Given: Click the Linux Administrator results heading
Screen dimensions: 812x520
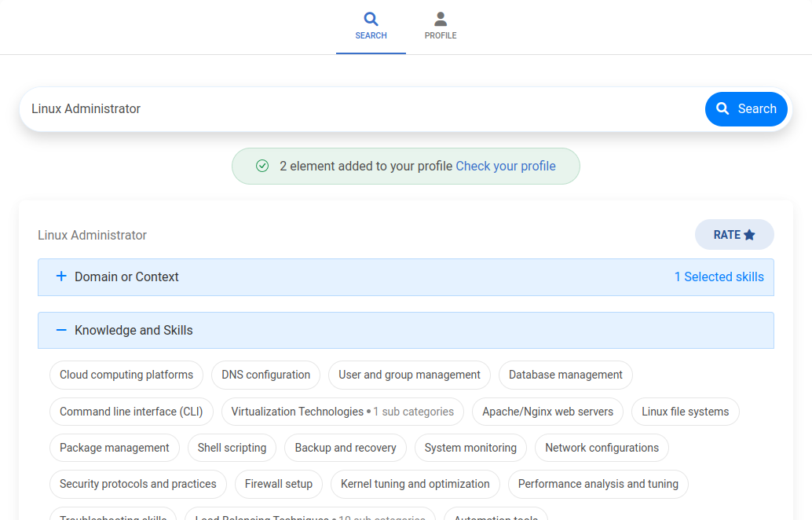Looking at the screenshot, I should pyautogui.click(x=92, y=235).
